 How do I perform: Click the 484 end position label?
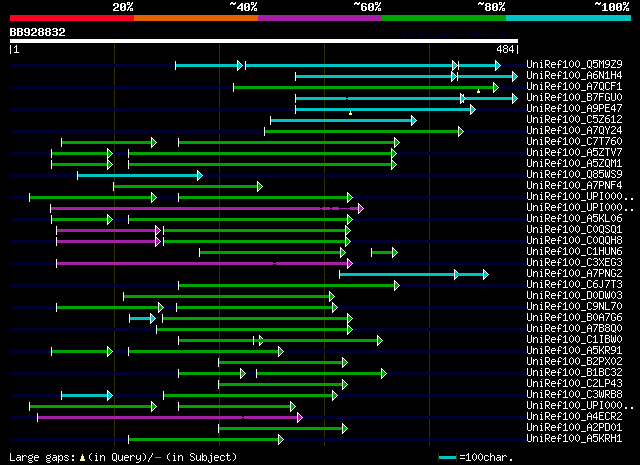tap(505, 49)
